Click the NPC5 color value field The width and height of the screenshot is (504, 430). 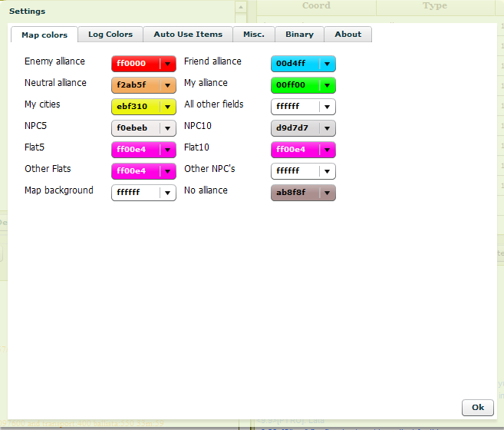coord(135,128)
